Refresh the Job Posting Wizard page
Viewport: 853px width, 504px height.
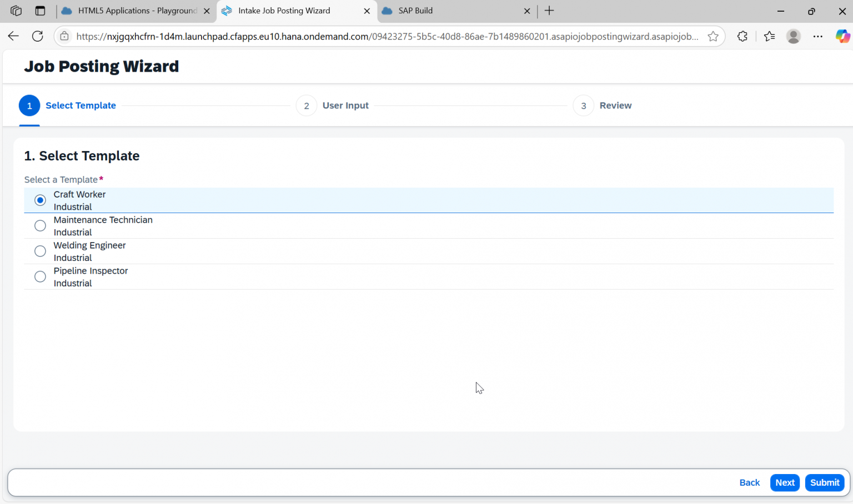(x=37, y=36)
